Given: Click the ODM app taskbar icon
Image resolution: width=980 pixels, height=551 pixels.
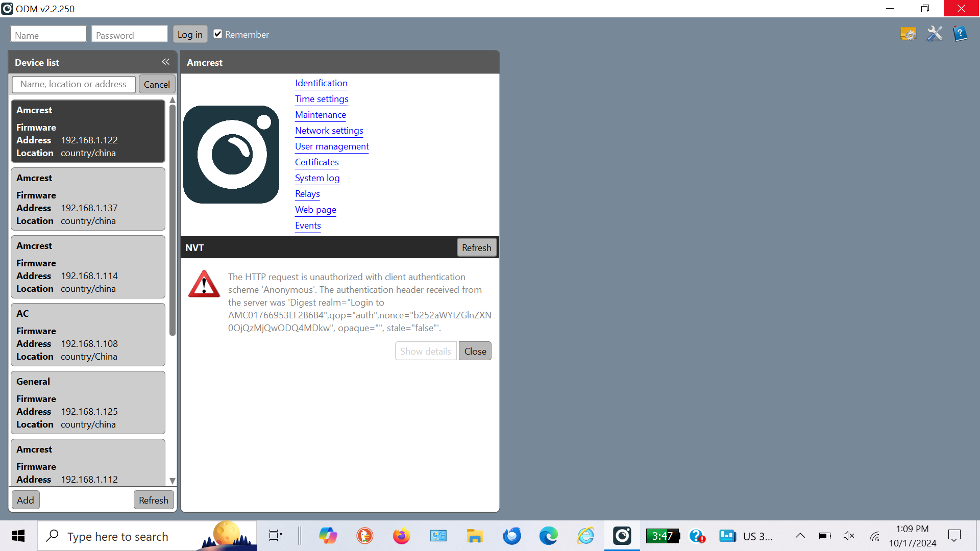Looking at the screenshot, I should pyautogui.click(x=622, y=536).
